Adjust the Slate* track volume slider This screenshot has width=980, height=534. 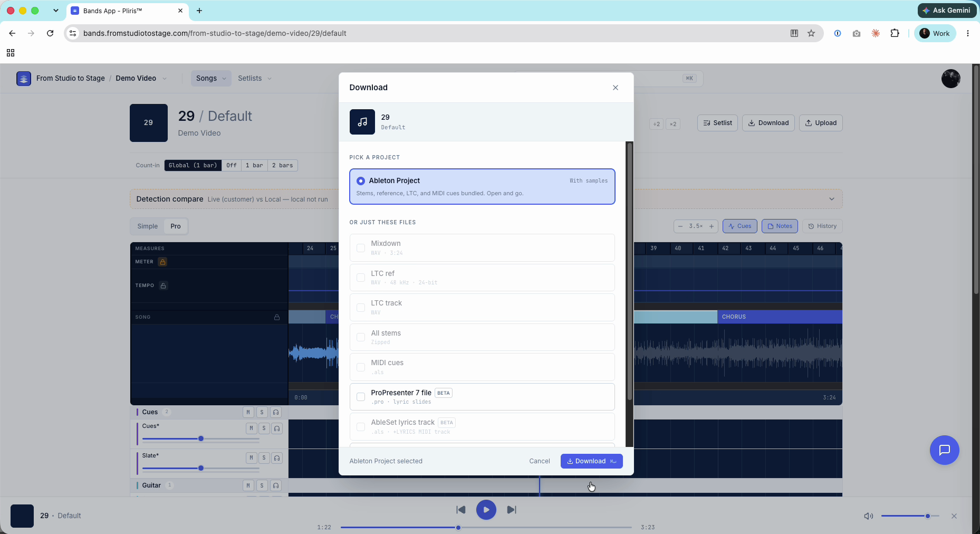tap(201, 468)
